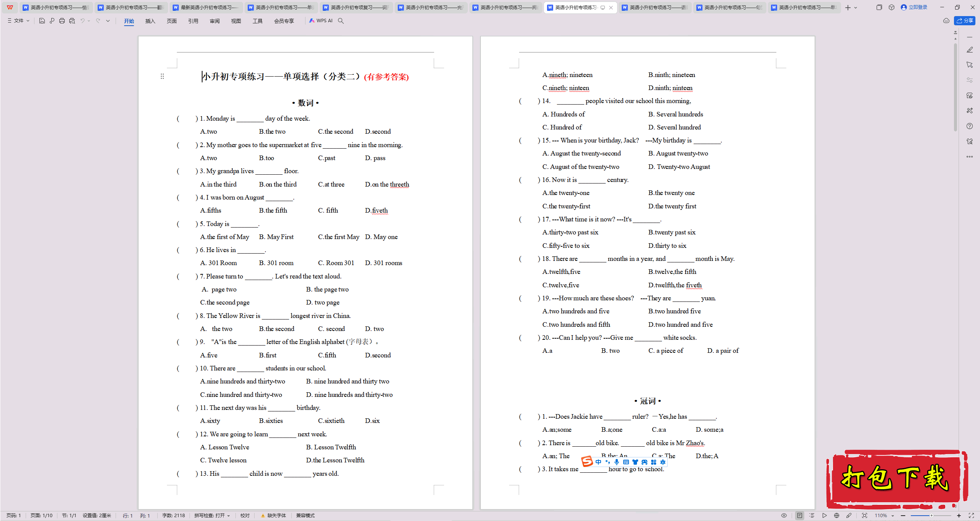Toggle Sogou punctuation mode icon
Viewport: 980px width, 521px height.
[x=608, y=462]
